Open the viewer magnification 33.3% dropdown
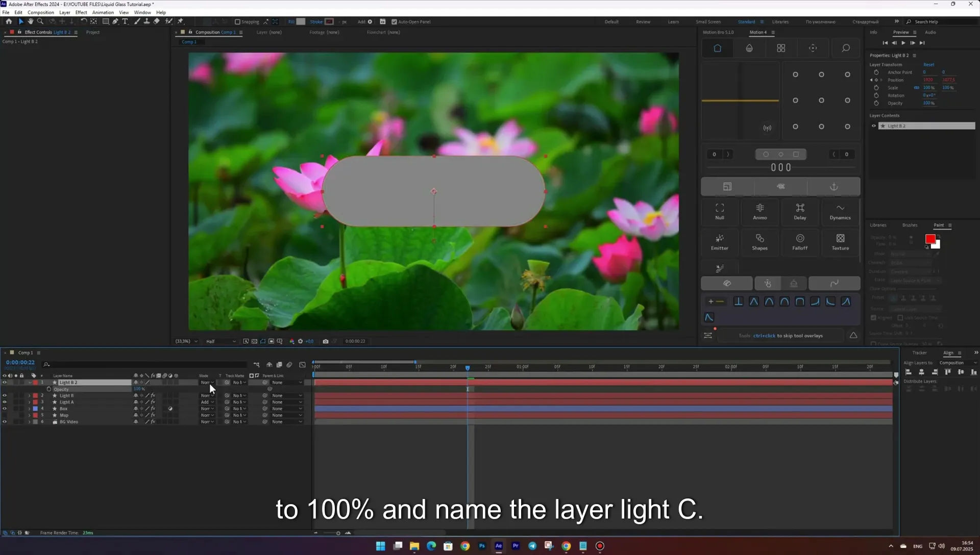This screenshot has height=555, width=980. [186, 341]
